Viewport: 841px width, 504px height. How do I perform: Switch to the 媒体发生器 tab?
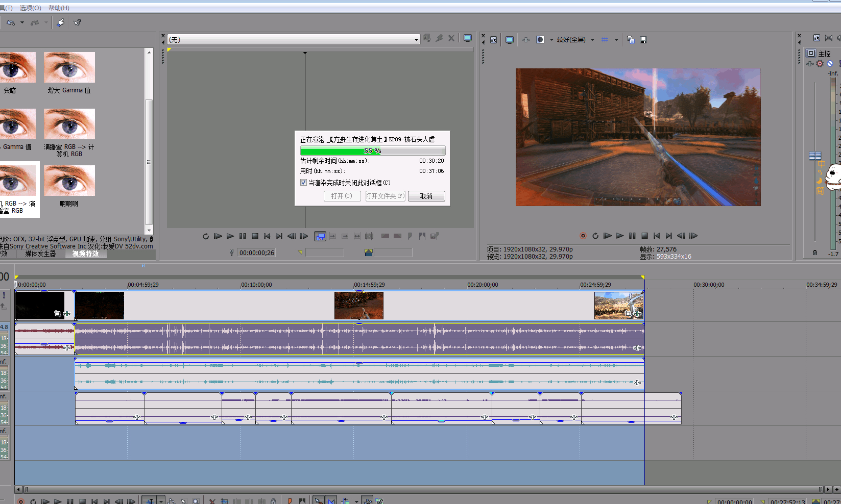[41, 254]
